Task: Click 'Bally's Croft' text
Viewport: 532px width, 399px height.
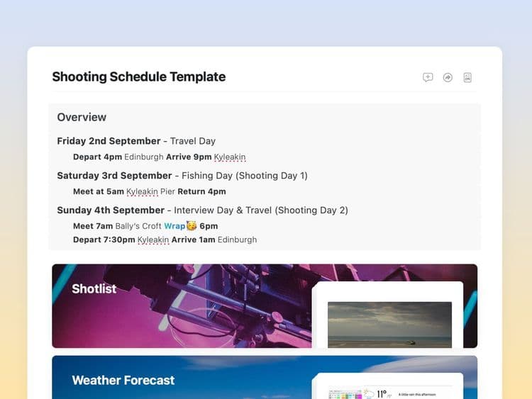Action: tap(138, 226)
